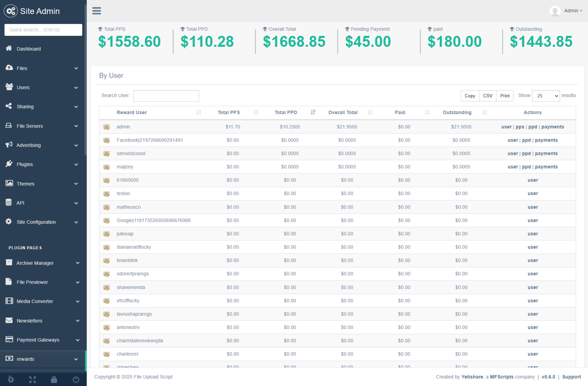Open the rewards menu in sidebar

tap(43, 359)
